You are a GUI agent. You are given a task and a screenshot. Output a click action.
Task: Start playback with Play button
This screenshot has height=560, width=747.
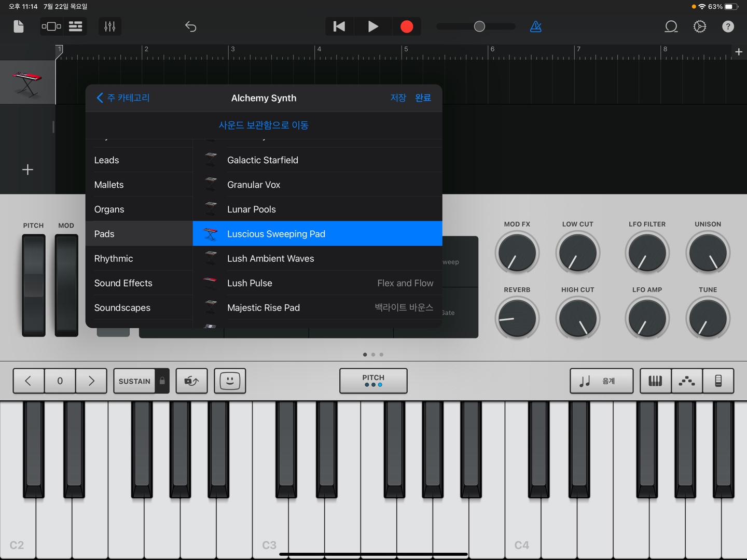[373, 26]
